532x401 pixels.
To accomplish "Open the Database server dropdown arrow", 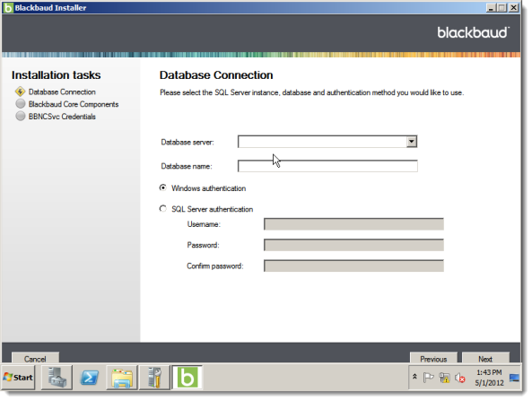I will click(412, 142).
